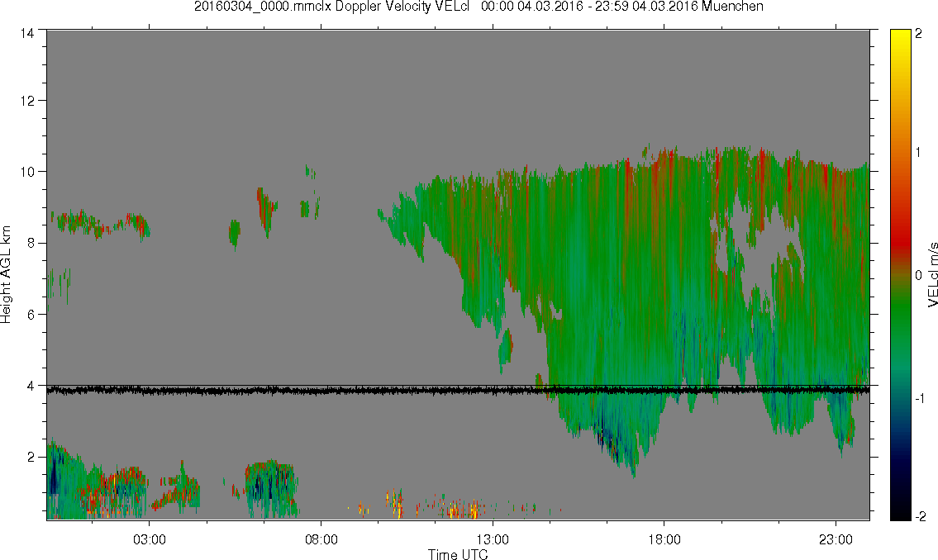The height and width of the screenshot is (560, 938).
Task: Click the 18:00 time tick label
Action: click(x=664, y=539)
